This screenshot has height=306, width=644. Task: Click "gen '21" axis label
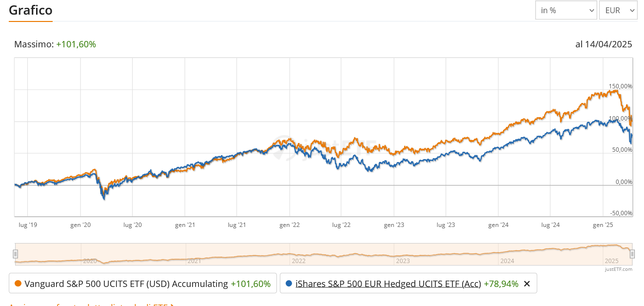tap(185, 225)
